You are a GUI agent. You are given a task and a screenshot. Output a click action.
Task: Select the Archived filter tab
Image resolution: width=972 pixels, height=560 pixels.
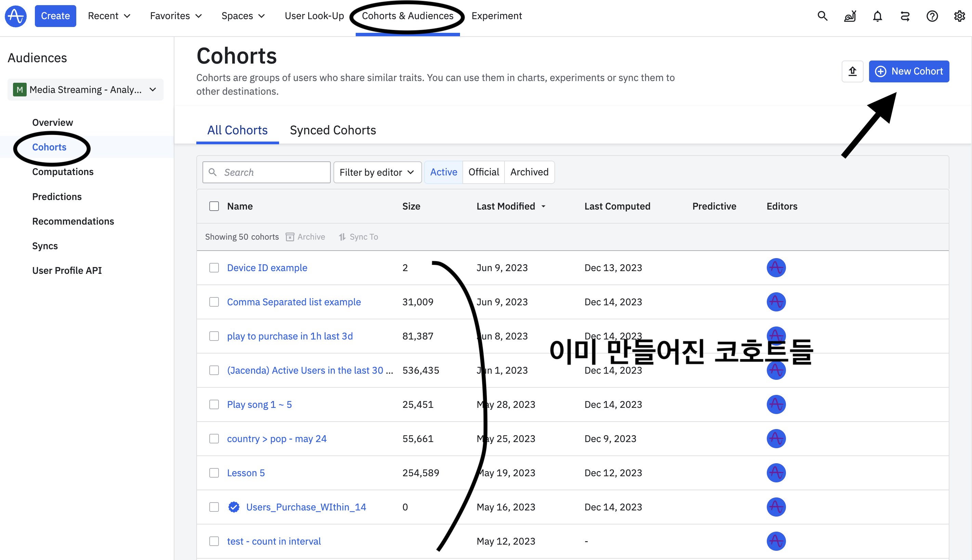coord(529,172)
